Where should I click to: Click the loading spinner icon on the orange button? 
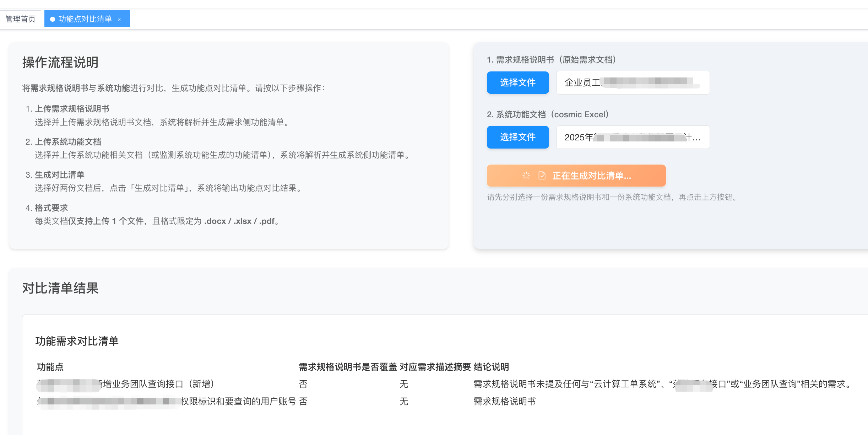[x=526, y=176]
